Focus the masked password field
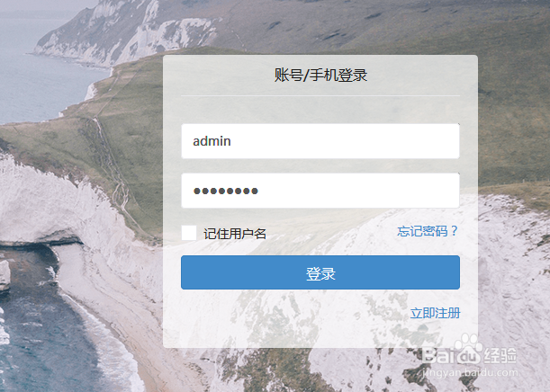The width and height of the screenshot is (550, 392). pyautogui.click(x=320, y=191)
